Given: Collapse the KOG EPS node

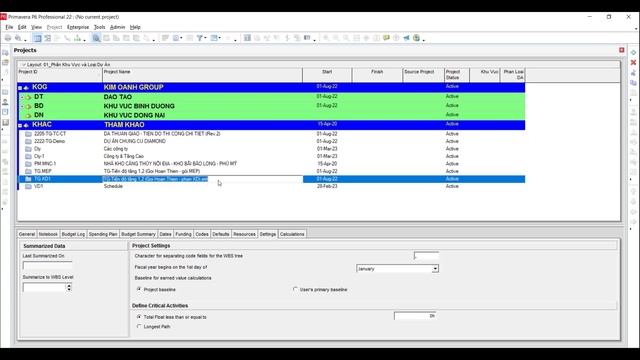Looking at the screenshot, I should [20, 88].
